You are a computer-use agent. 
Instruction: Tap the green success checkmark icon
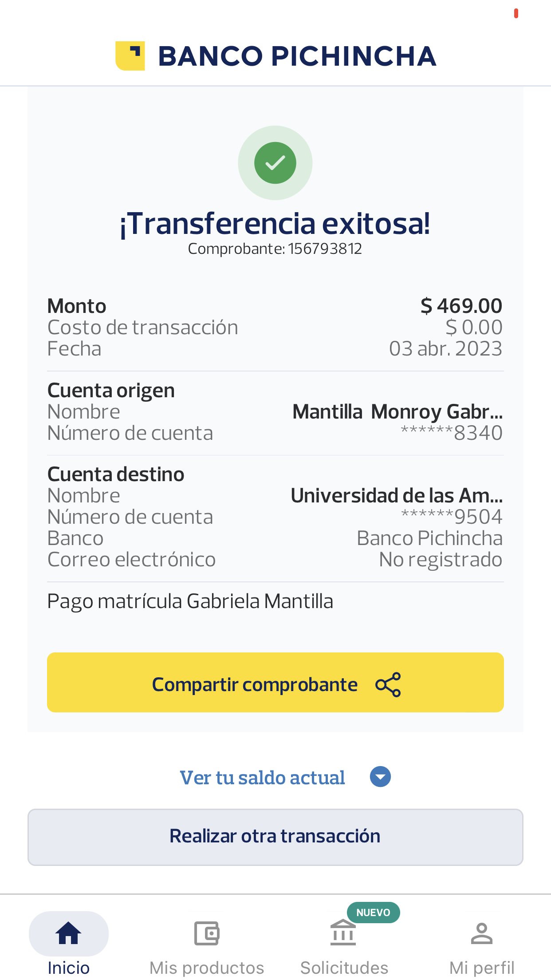tap(275, 163)
